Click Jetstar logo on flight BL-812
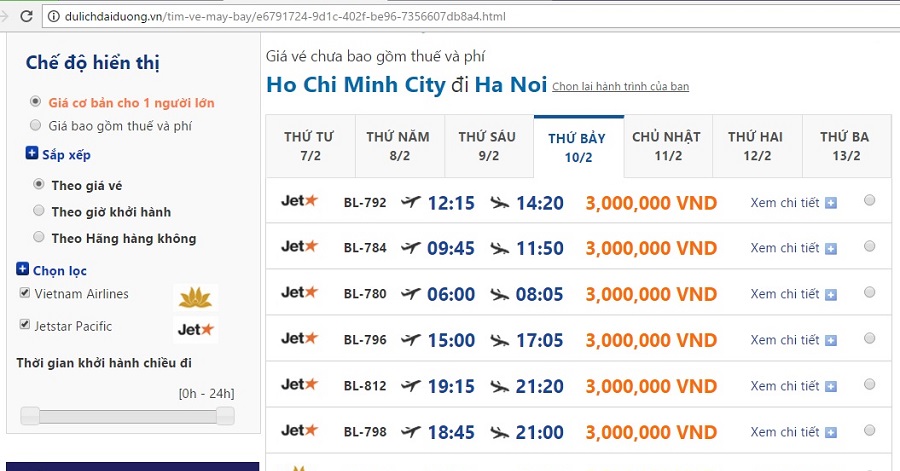The image size is (900, 471). point(299,384)
